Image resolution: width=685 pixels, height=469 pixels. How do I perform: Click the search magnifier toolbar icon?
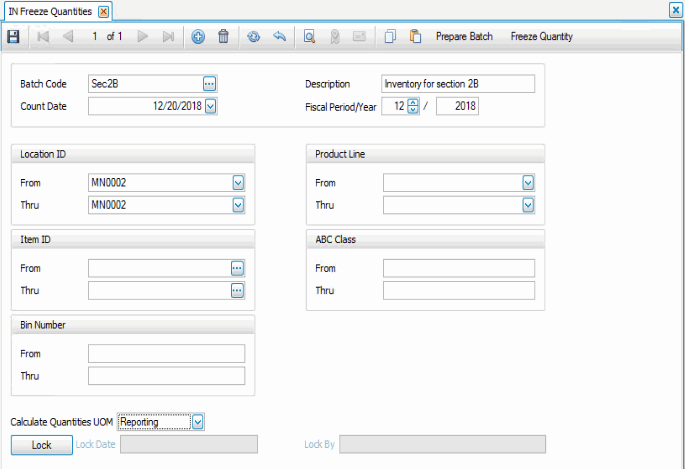(310, 37)
